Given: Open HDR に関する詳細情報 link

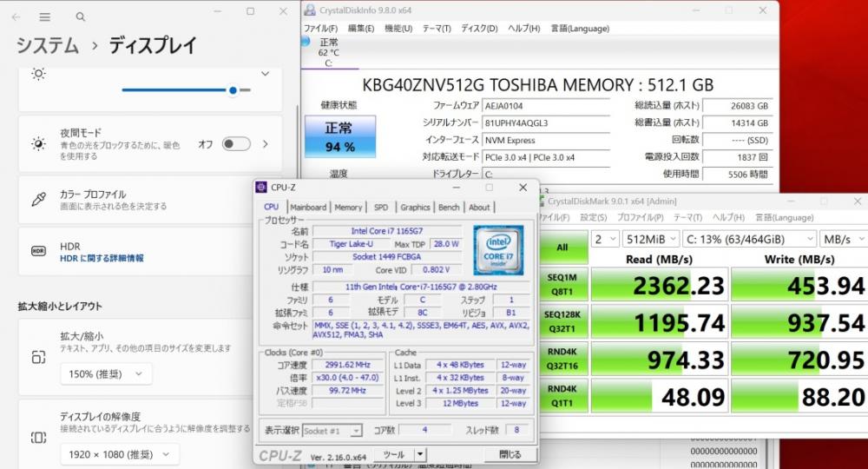Looking at the screenshot, I should [102, 258].
